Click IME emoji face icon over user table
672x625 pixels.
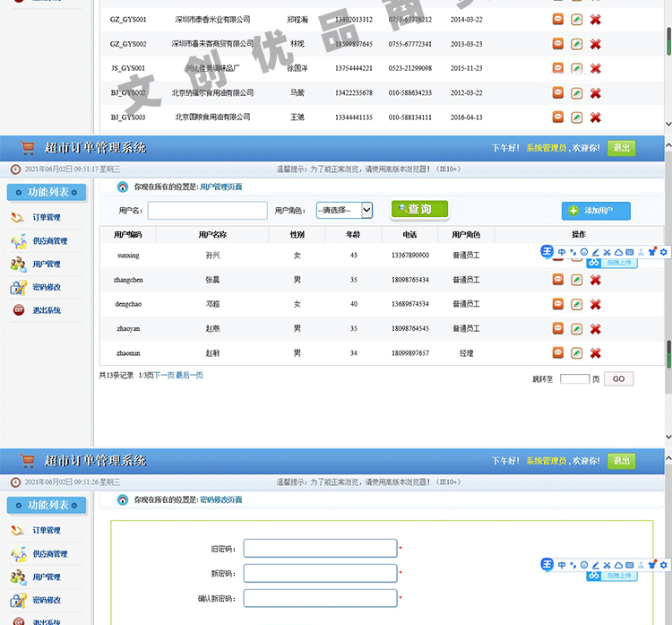click(584, 252)
